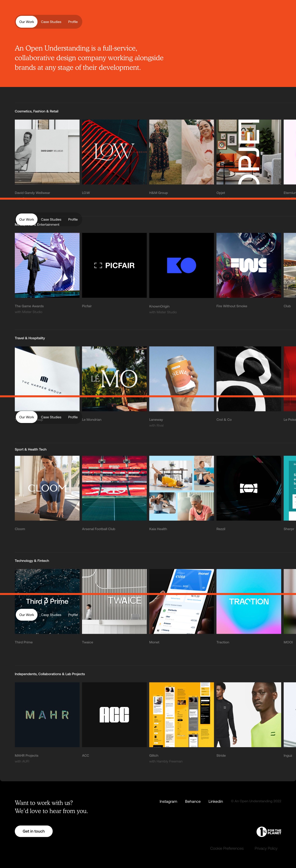
Task: Open Case Studies tab in orange hero header
Action: [x=51, y=22]
